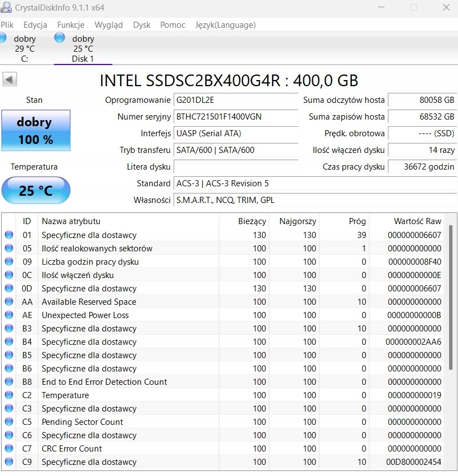Click the status icon for attribute 0C
The height and width of the screenshot is (476, 458).
(x=9, y=275)
